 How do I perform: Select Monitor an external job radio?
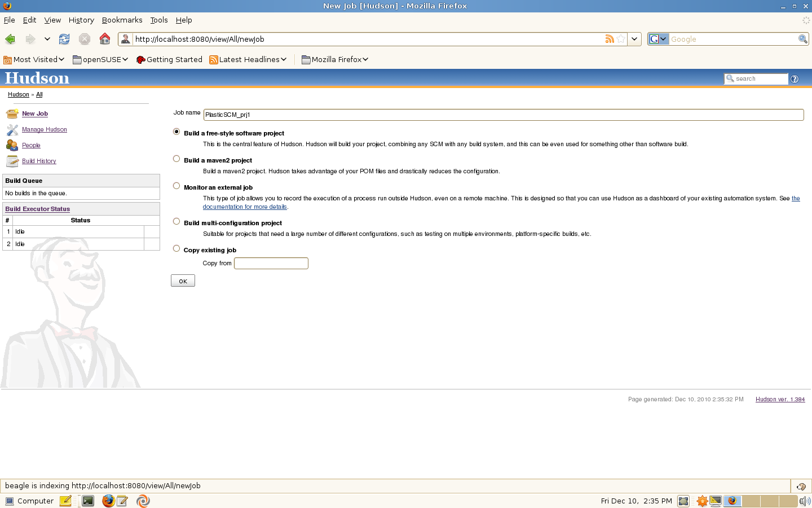(176, 186)
